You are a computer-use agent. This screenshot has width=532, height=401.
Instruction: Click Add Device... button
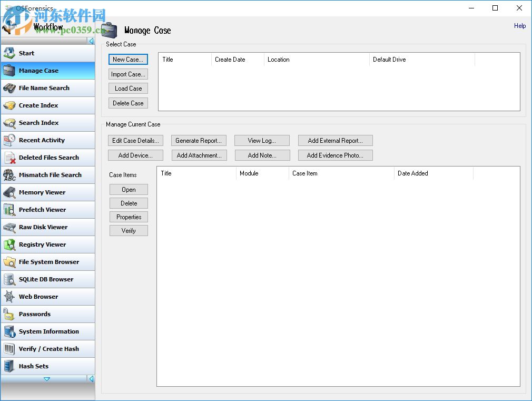pos(135,155)
